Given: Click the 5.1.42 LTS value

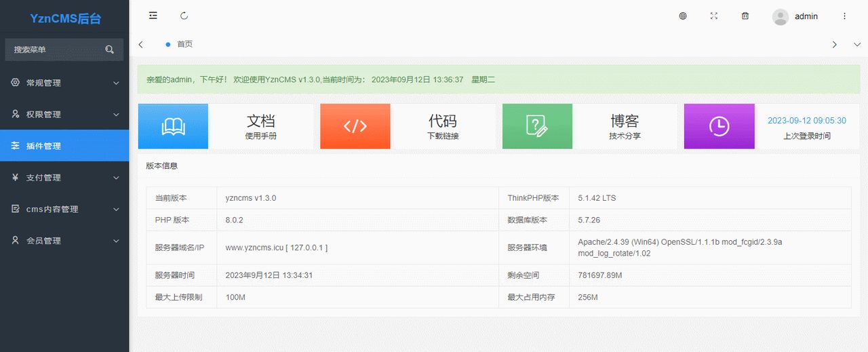Looking at the screenshot, I should (597, 198).
